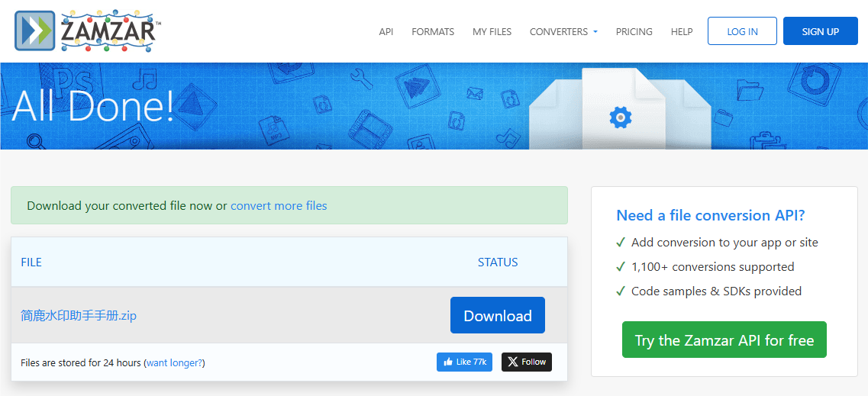Go to the FORMATS page
This screenshot has height=396, width=868.
click(x=433, y=31)
